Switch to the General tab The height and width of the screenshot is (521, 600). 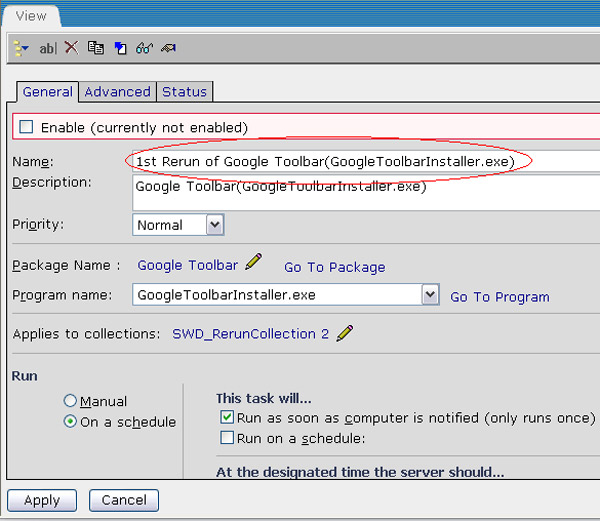click(47, 92)
